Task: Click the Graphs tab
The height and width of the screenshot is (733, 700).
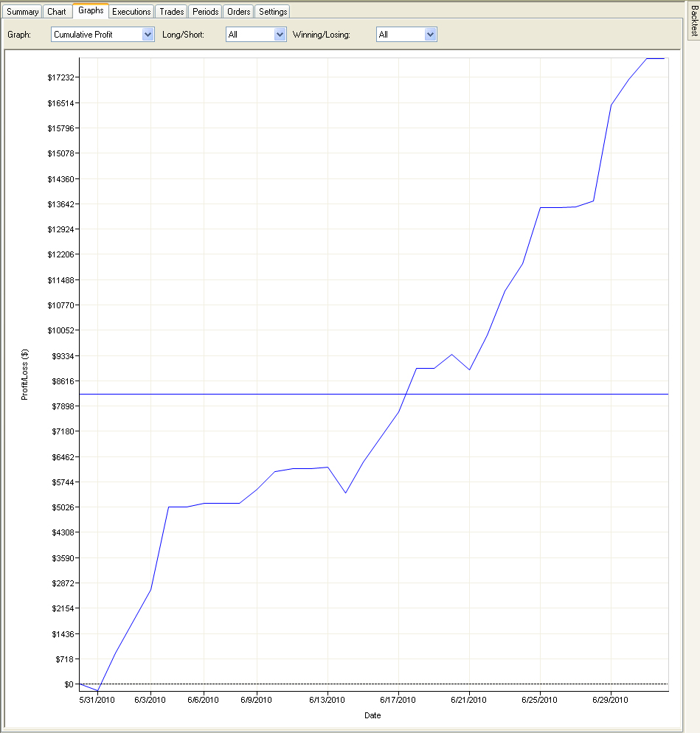Action: 91,11
